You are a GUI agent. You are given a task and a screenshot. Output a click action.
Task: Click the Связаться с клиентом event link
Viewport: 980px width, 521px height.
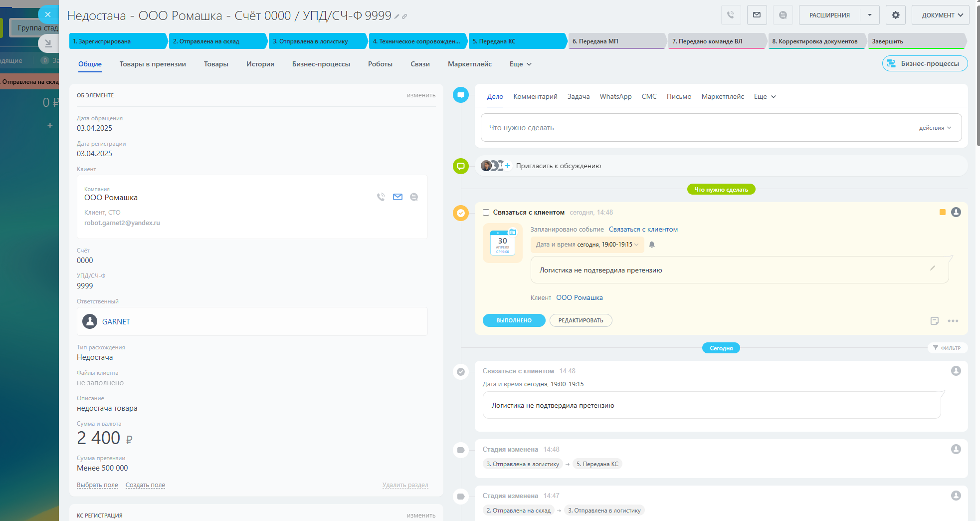tap(643, 230)
